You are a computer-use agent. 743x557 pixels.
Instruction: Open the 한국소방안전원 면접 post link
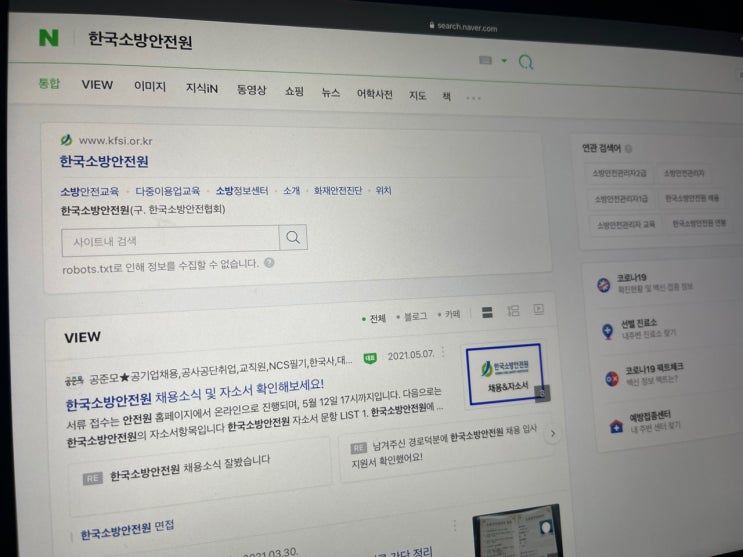click(127, 530)
